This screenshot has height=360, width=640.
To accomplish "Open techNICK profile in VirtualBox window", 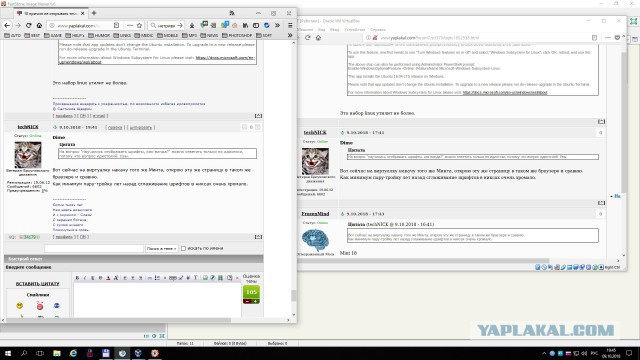I will [315, 133].
